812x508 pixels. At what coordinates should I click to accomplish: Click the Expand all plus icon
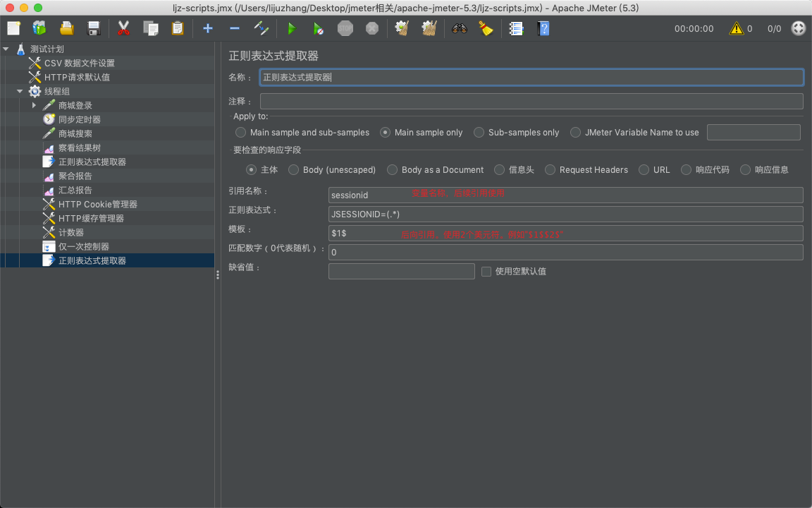click(x=208, y=28)
